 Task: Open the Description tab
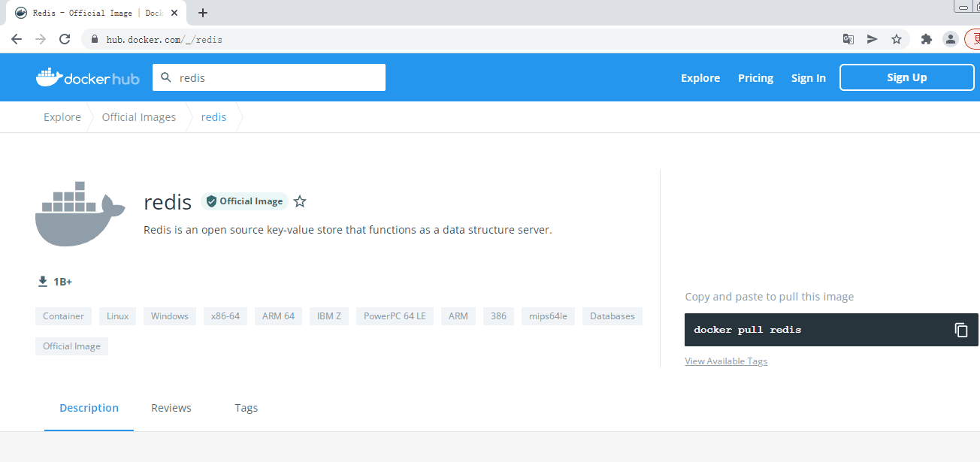tap(89, 408)
